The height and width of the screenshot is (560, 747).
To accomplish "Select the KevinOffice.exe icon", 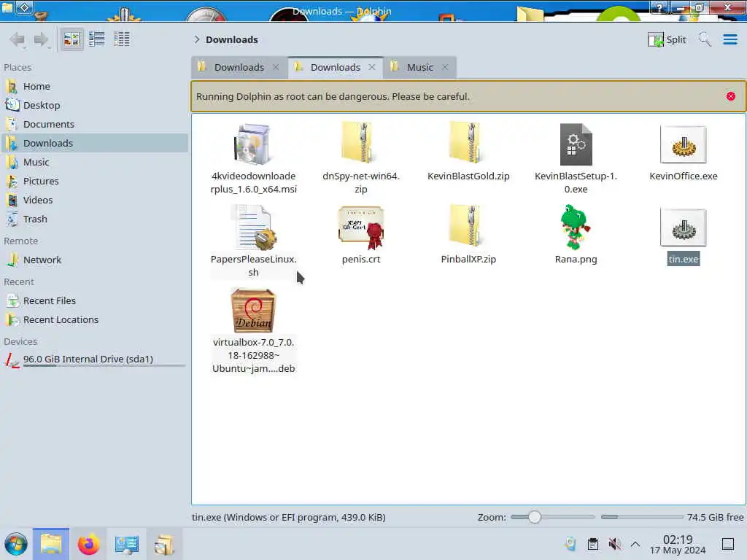I will tap(683, 144).
